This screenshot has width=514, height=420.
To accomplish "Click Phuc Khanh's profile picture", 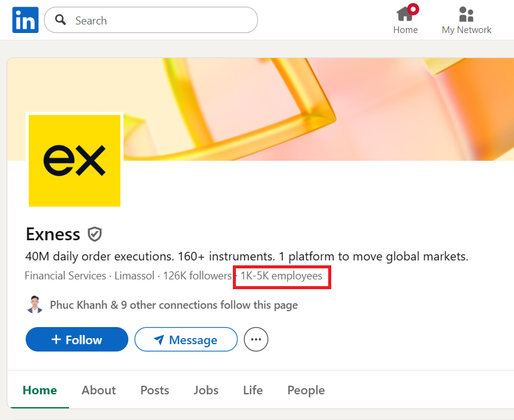I will pyautogui.click(x=35, y=304).
